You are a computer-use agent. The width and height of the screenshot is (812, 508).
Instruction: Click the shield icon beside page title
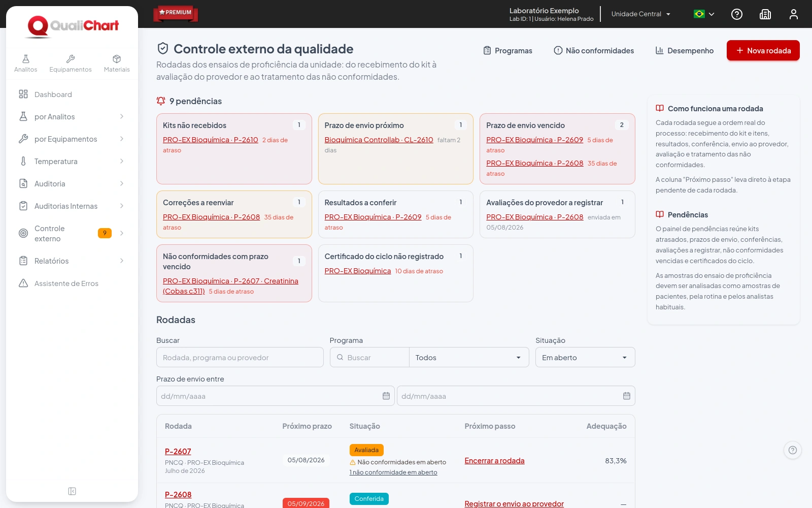[x=162, y=48]
